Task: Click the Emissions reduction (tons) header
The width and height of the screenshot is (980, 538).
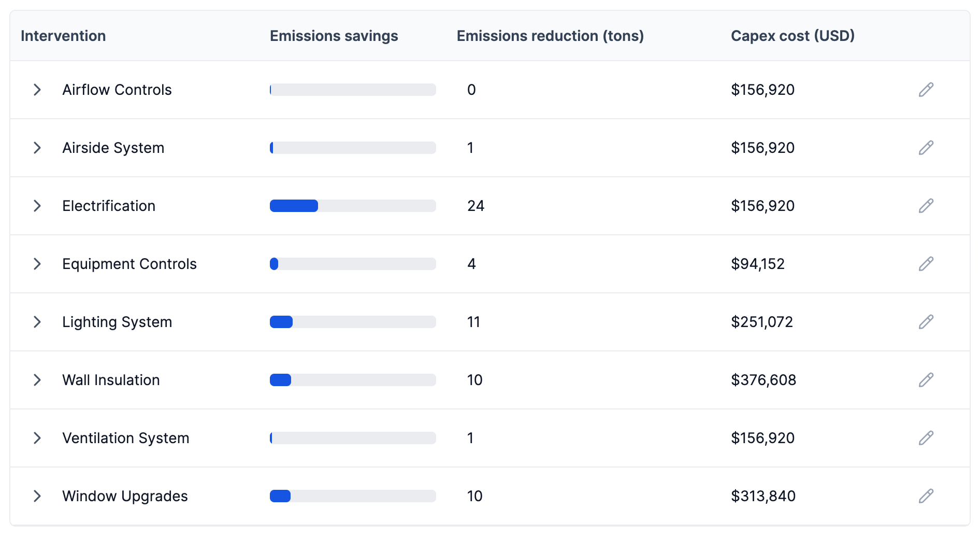Action: [x=550, y=36]
